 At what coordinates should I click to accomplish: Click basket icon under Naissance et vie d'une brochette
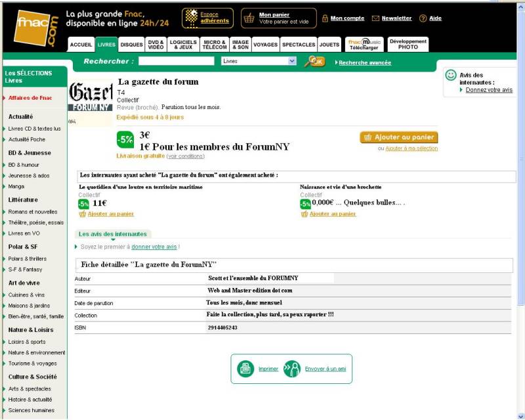click(x=304, y=214)
